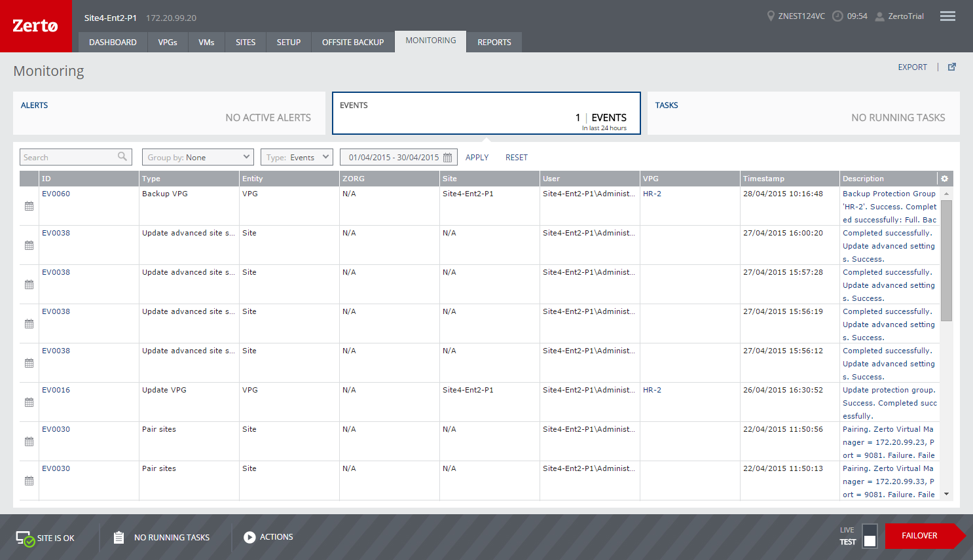
Task: Click the ZertoTrial user icon
Action: coord(880,16)
